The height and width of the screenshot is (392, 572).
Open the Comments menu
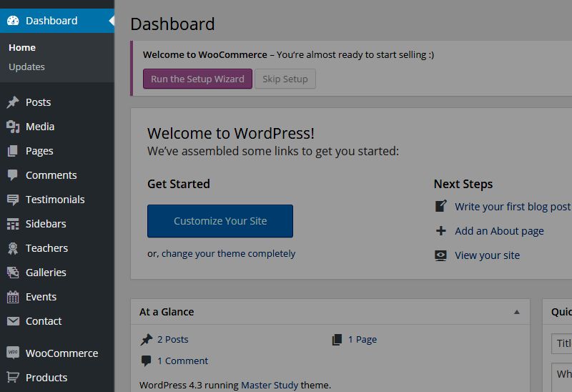57,175
